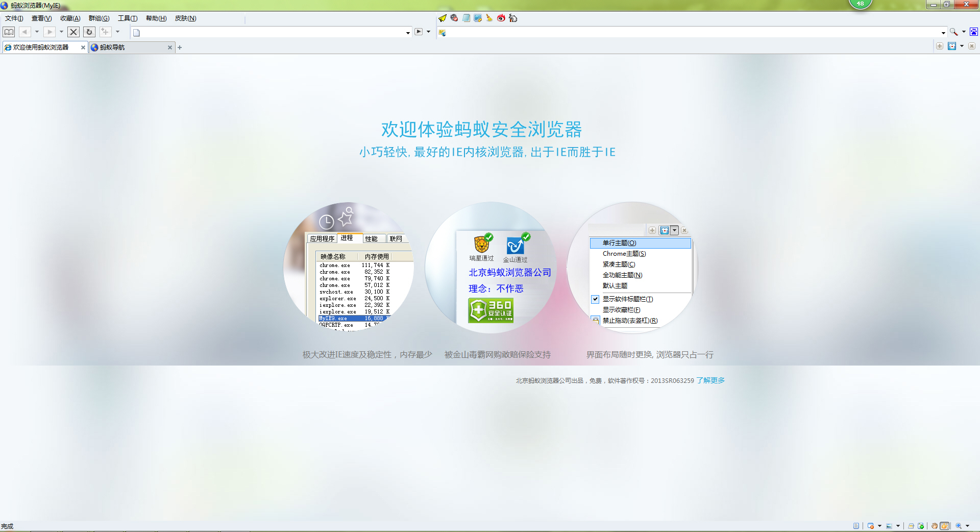Open the 群组(G) menu
The image size is (980, 532).
99,18
